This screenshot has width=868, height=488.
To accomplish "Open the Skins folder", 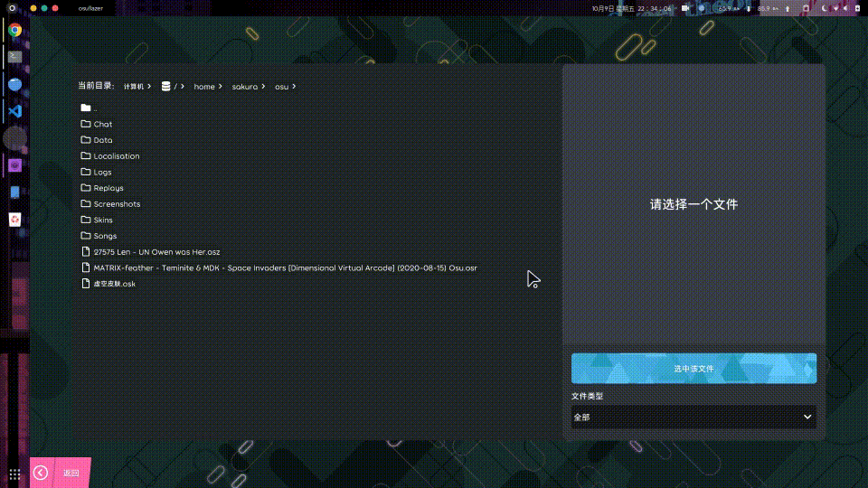I will [x=97, y=220].
